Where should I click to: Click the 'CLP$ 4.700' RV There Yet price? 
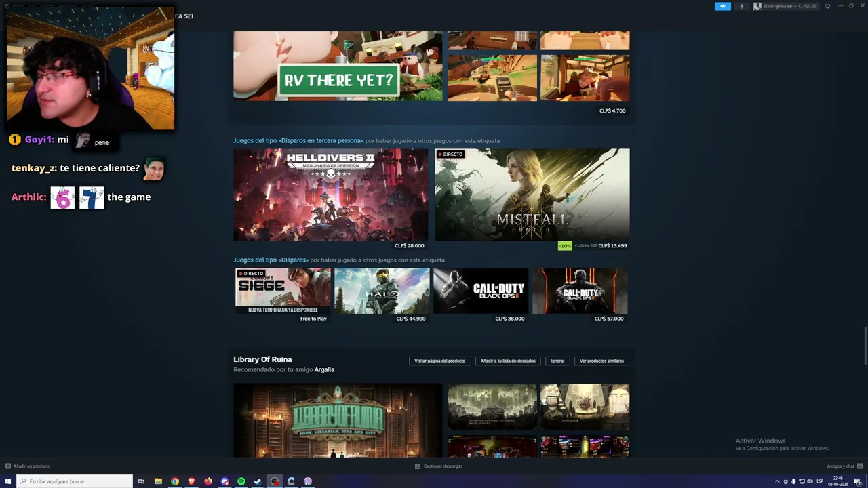(612, 110)
